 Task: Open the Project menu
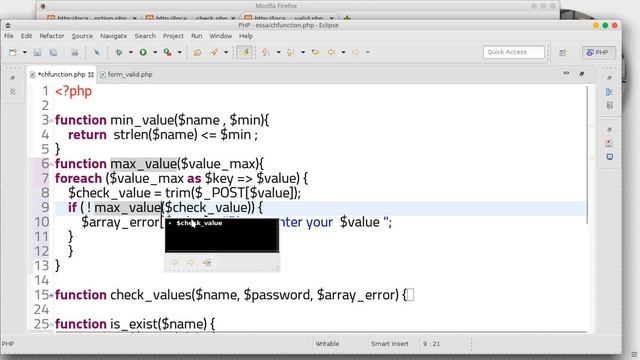click(173, 36)
